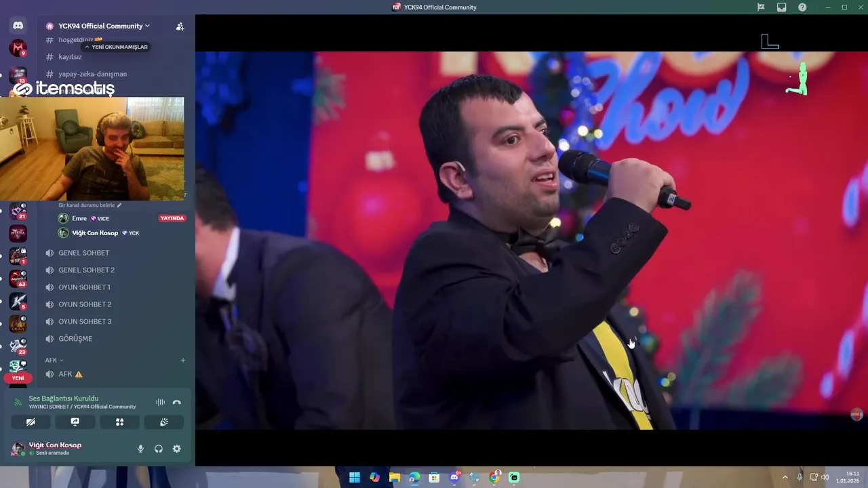Screen dimensions: 868x488
Task: Open Discord inbox icon in title bar
Action: pos(781,7)
